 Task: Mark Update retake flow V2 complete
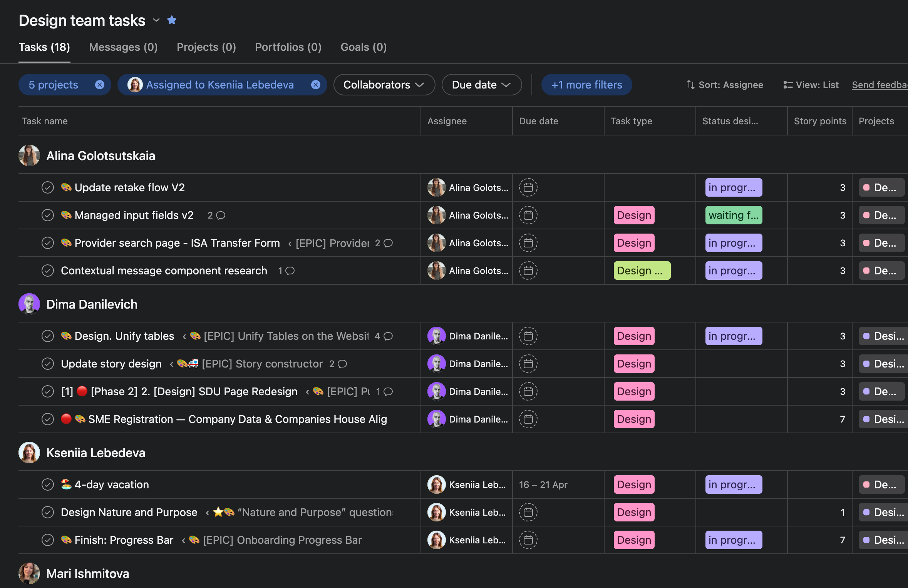click(48, 187)
